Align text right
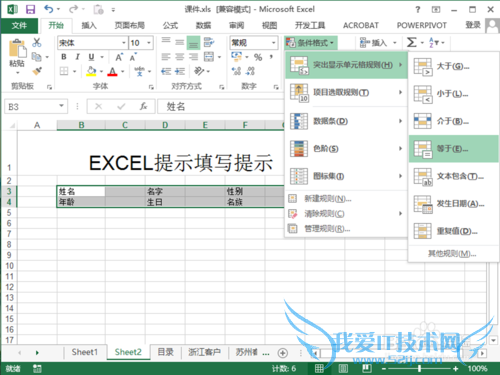The height and width of the screenshot is (375, 500). coord(193,57)
